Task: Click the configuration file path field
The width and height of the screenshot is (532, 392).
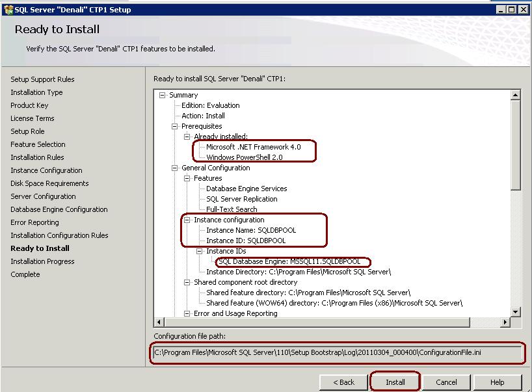Action: tap(337, 352)
